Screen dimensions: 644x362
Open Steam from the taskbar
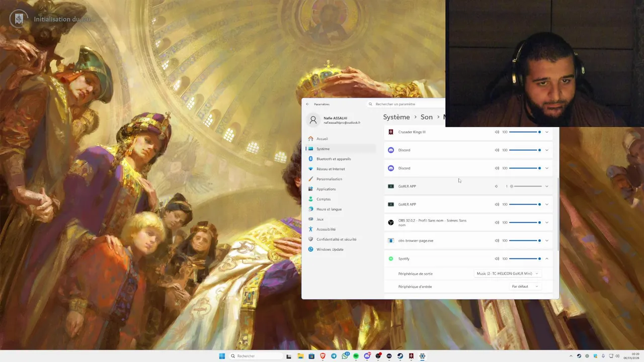click(x=400, y=356)
